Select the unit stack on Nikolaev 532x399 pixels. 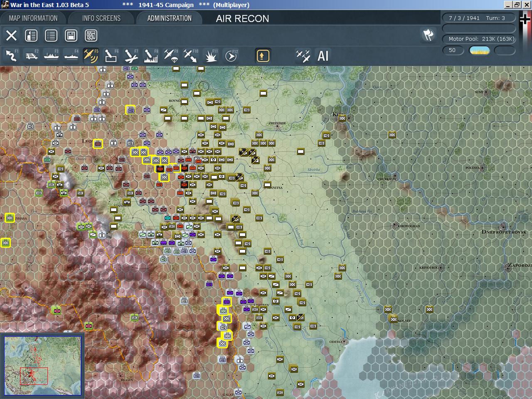pos(393,318)
